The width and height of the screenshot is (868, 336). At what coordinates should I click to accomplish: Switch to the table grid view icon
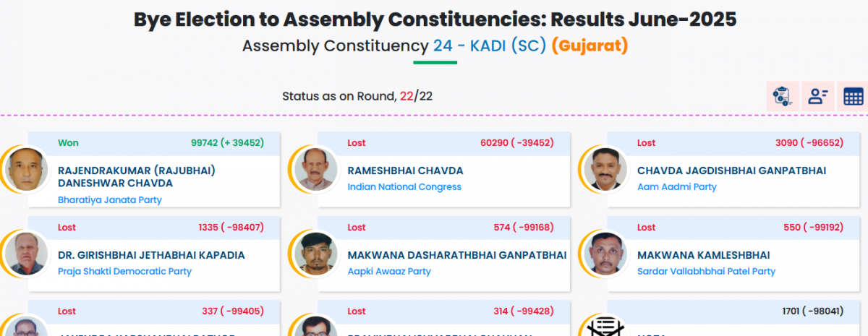(x=853, y=96)
